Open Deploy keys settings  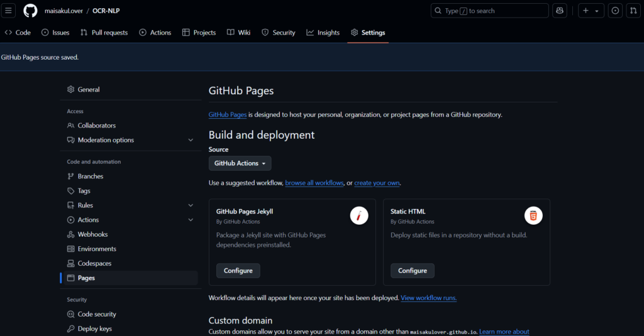(131, 328)
